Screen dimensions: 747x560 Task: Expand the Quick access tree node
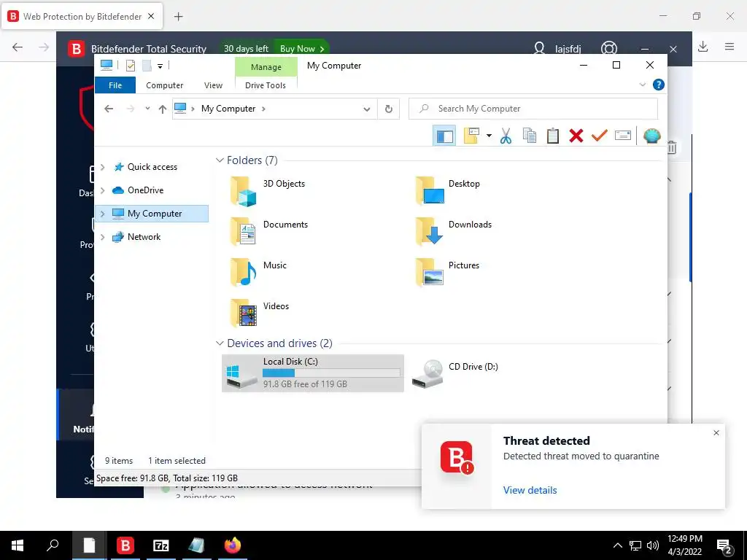click(102, 167)
